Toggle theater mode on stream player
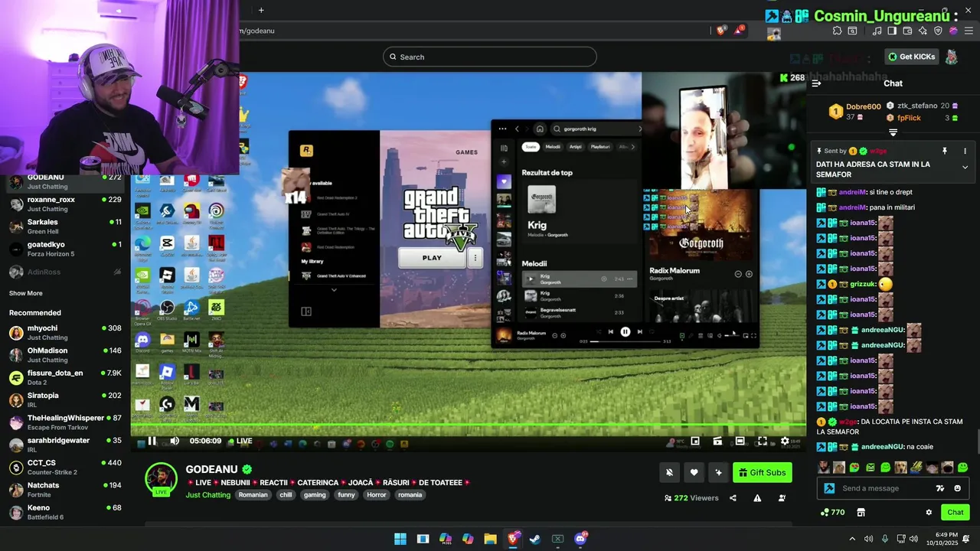Image resolution: width=980 pixels, height=551 pixels. (x=740, y=441)
